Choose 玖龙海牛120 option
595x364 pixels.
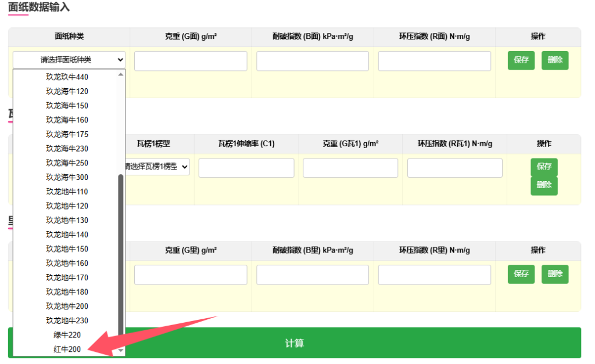click(x=67, y=91)
